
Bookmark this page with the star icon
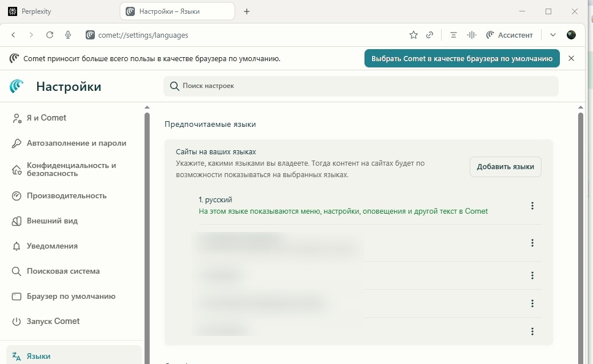point(413,35)
